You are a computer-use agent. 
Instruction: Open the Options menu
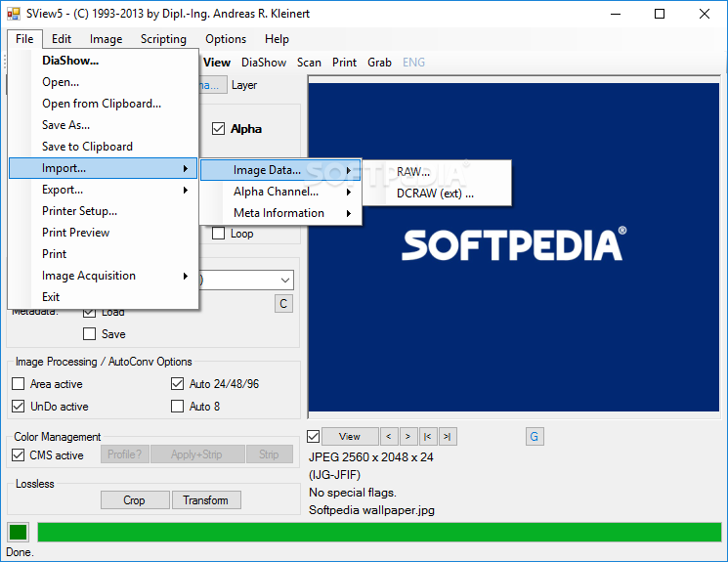click(226, 39)
